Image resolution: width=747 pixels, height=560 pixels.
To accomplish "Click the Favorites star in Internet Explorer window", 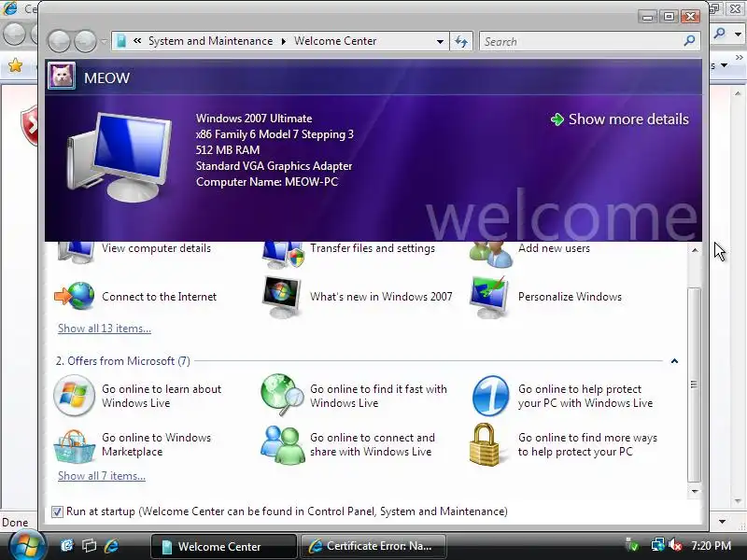I will pyautogui.click(x=15, y=65).
